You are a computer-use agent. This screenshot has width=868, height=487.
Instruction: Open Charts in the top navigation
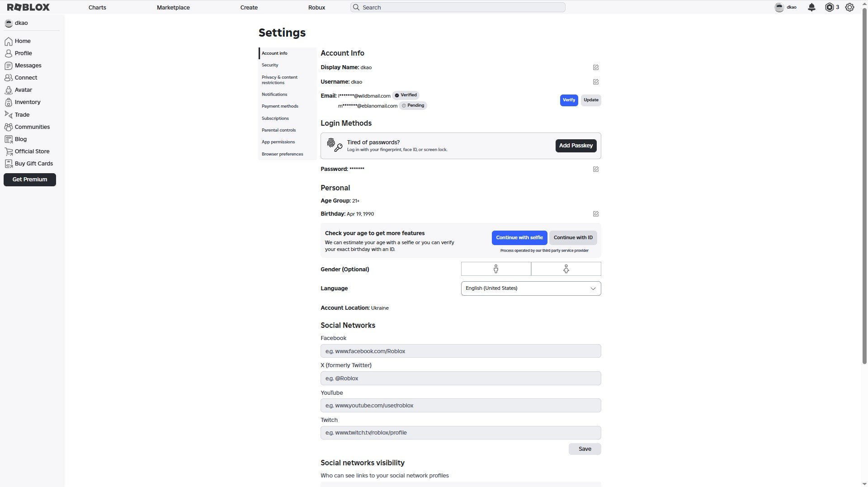tap(97, 8)
